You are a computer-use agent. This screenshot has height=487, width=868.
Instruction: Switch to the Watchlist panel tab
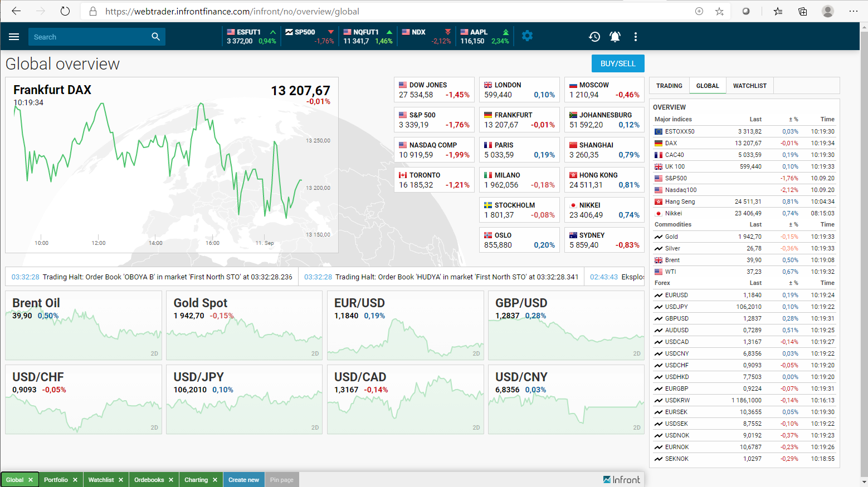tap(749, 86)
